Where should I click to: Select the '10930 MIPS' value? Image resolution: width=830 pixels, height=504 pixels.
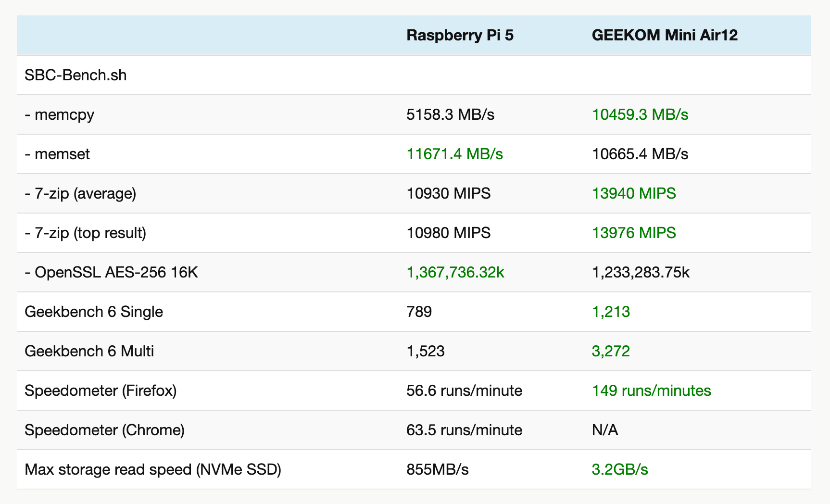point(448,193)
